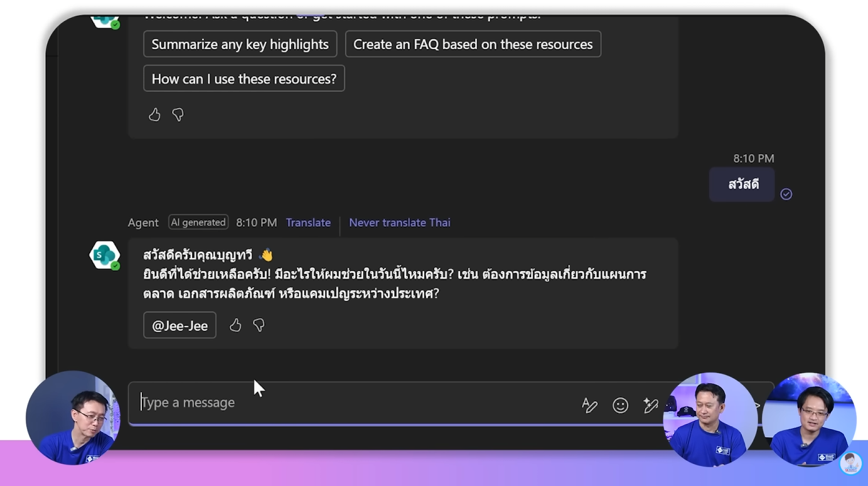The width and height of the screenshot is (868, 486).
Task: Open the message formatting options
Action: click(589, 405)
